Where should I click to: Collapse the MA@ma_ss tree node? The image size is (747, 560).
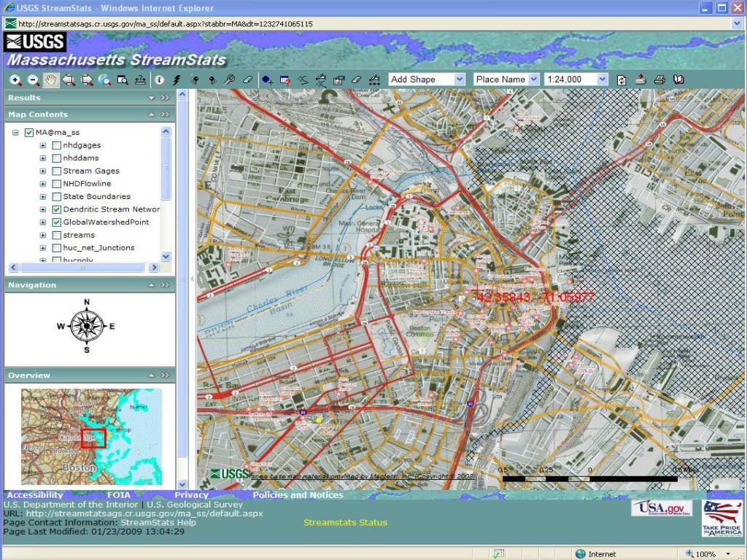(16, 133)
